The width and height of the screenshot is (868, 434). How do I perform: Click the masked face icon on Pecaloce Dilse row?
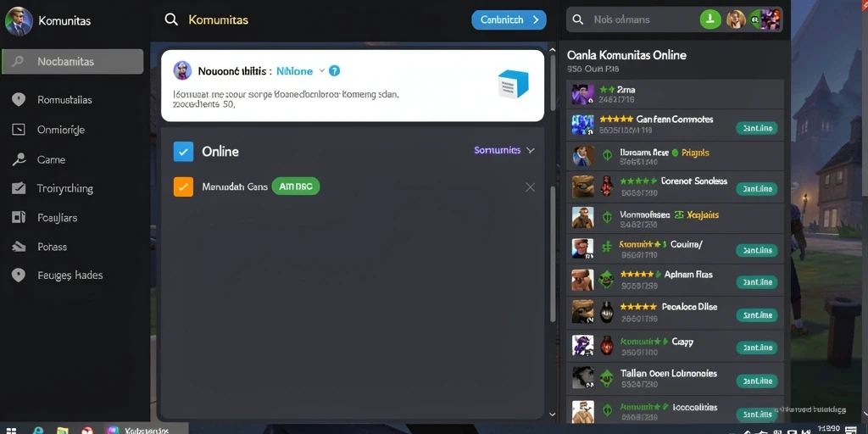pyautogui.click(x=607, y=312)
